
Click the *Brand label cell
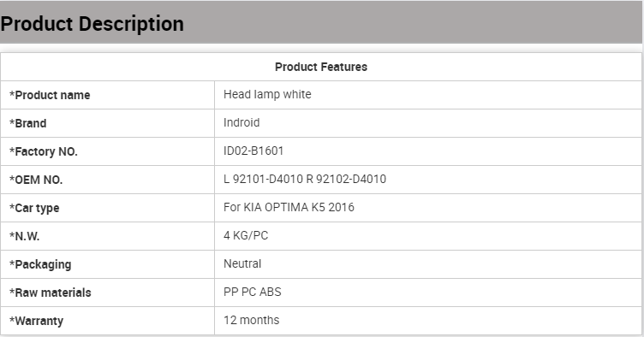click(x=107, y=123)
